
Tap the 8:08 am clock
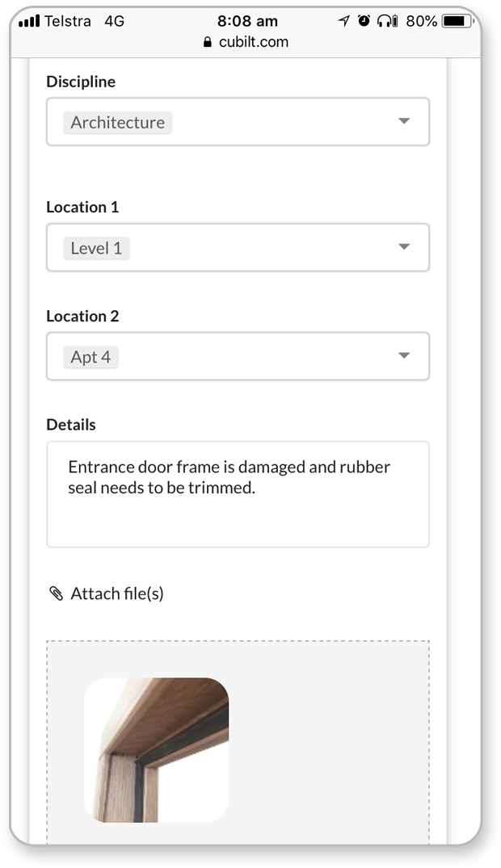pyautogui.click(x=247, y=21)
